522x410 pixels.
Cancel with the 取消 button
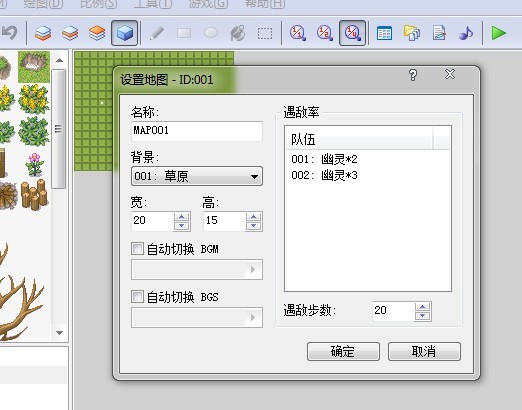click(424, 351)
